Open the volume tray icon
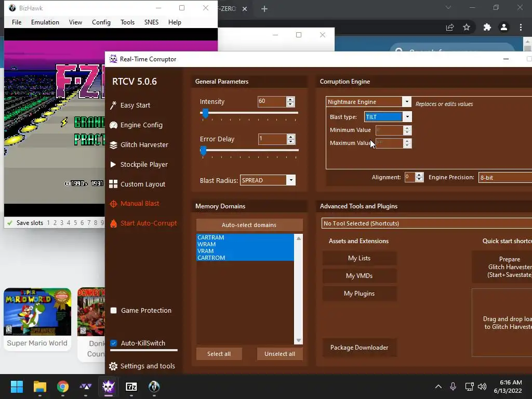This screenshot has width=532, height=399. tap(482, 387)
